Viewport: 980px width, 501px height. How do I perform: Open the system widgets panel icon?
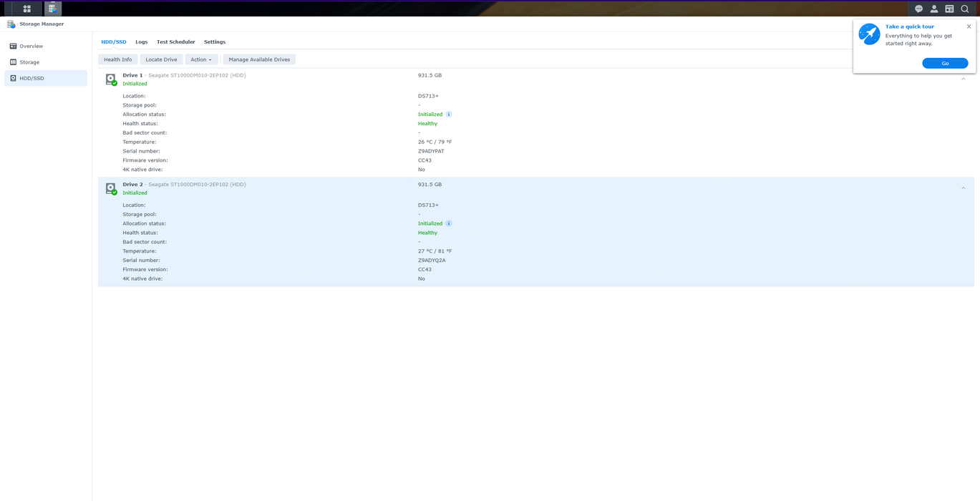click(x=949, y=9)
